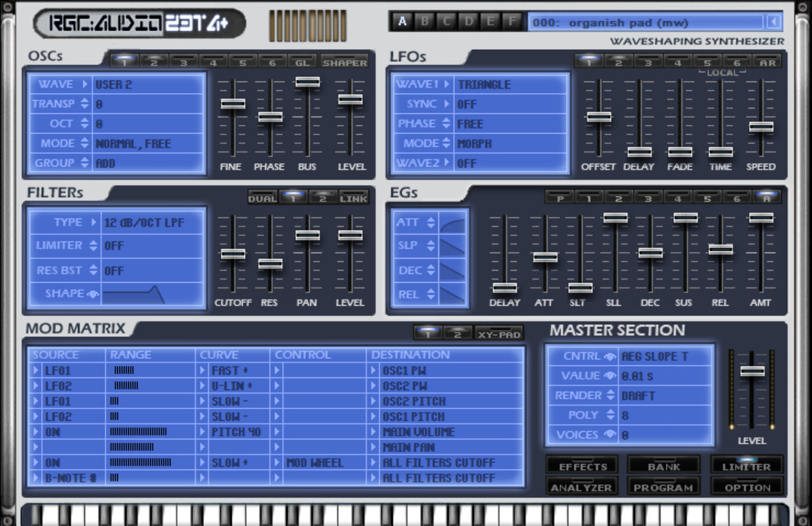This screenshot has height=526, width=812.
Task: Switch to EG tab P
Action: [x=561, y=197]
